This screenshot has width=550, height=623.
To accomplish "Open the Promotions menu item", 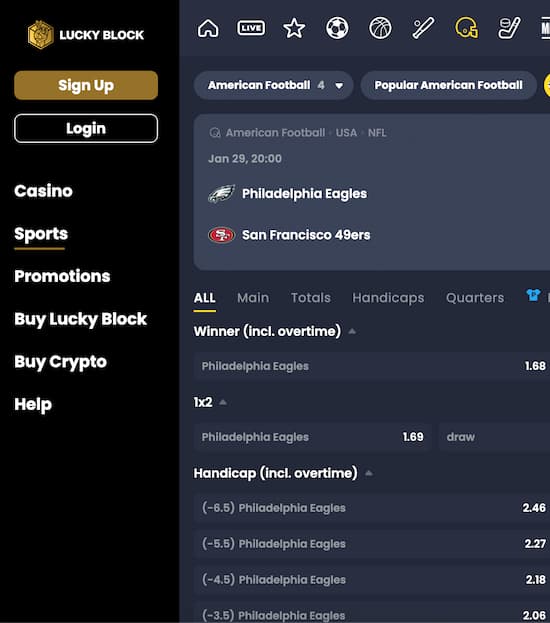I will (x=62, y=276).
